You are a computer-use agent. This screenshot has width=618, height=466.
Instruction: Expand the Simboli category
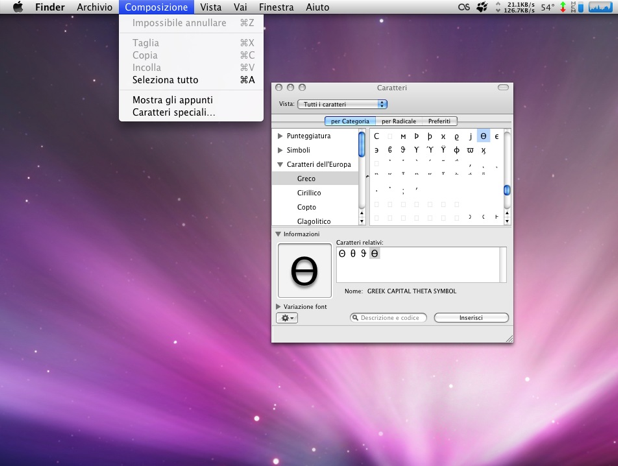280,150
